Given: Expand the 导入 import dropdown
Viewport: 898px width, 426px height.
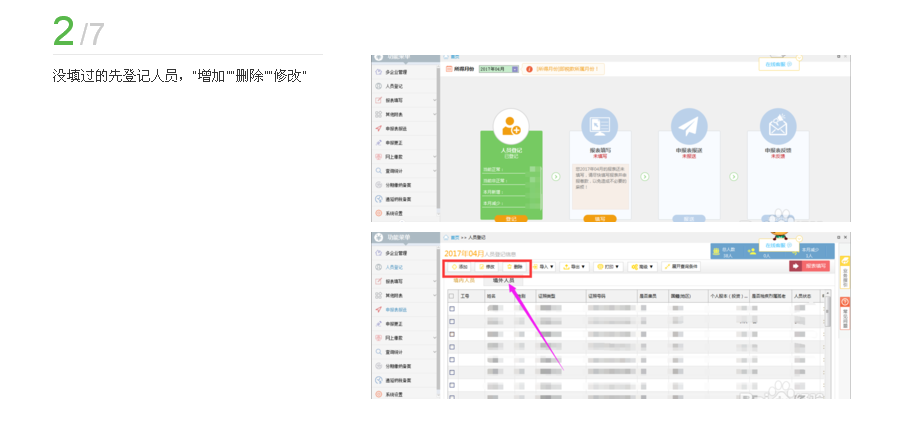Looking at the screenshot, I should [544, 267].
